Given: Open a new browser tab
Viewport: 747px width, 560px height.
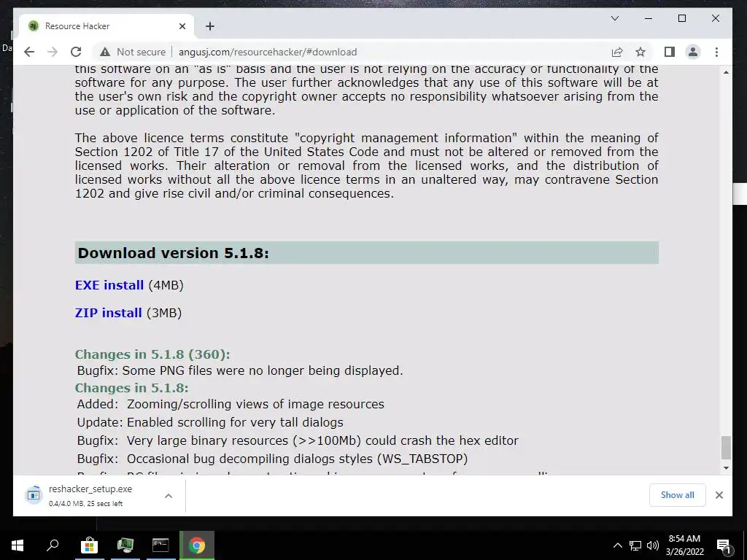Looking at the screenshot, I should point(210,26).
